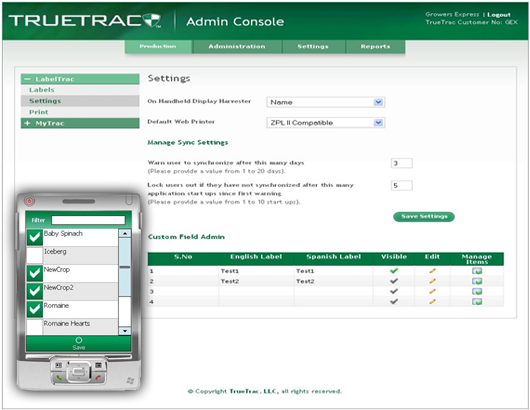Click handheld list scrollbar down arrow
Screen dimensions: 530x410
tap(125, 331)
